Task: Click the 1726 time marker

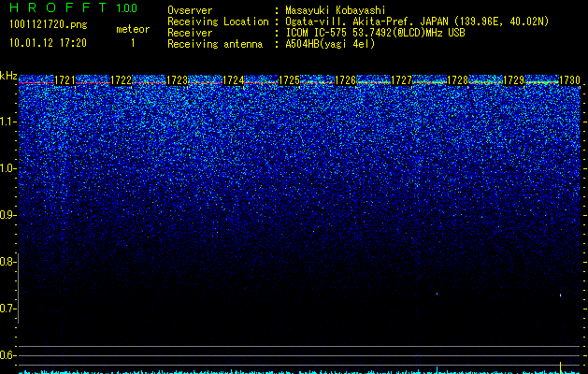Action: click(x=345, y=80)
